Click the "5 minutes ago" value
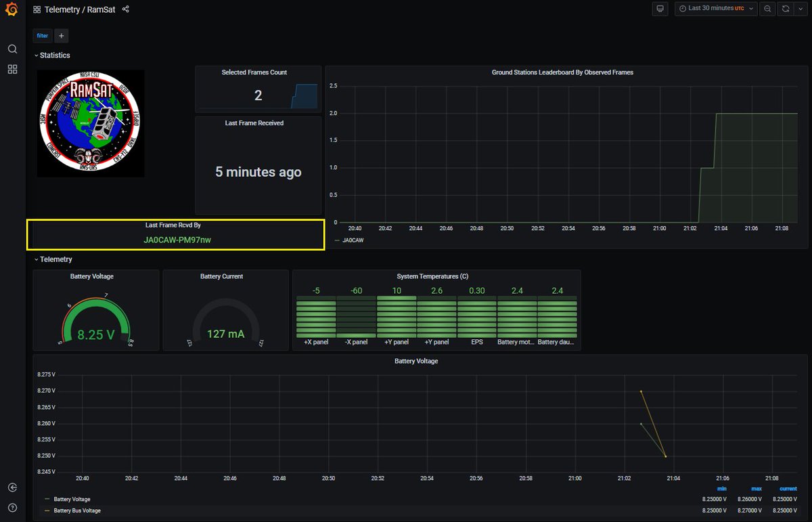Screen dimensions: 812x522 (x=258, y=172)
